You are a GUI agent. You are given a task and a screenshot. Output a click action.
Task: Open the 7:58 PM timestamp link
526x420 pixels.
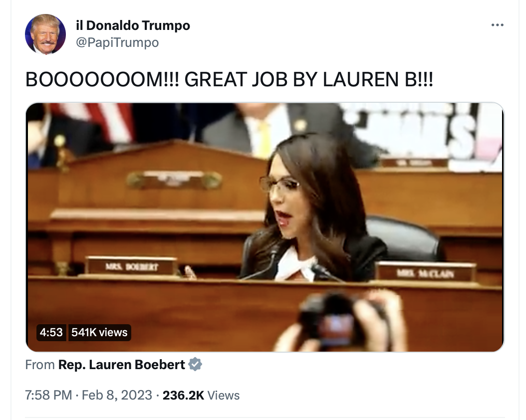coord(48,395)
